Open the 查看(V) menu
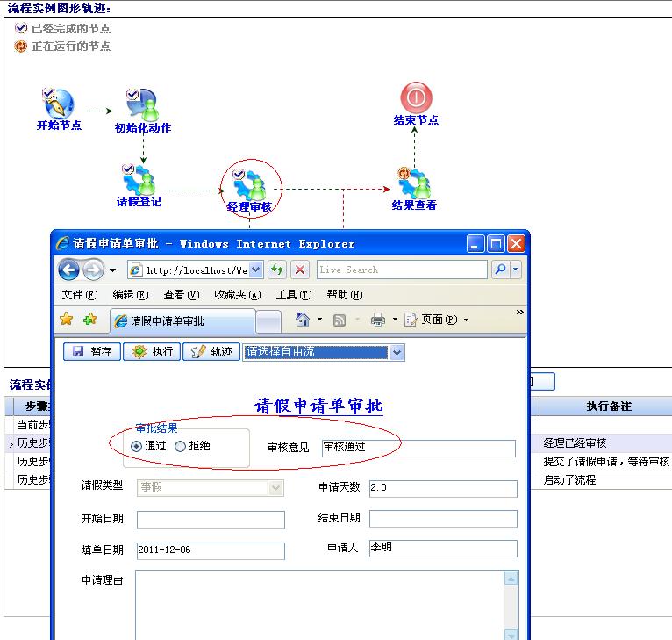The height and width of the screenshot is (640, 672). [x=182, y=295]
